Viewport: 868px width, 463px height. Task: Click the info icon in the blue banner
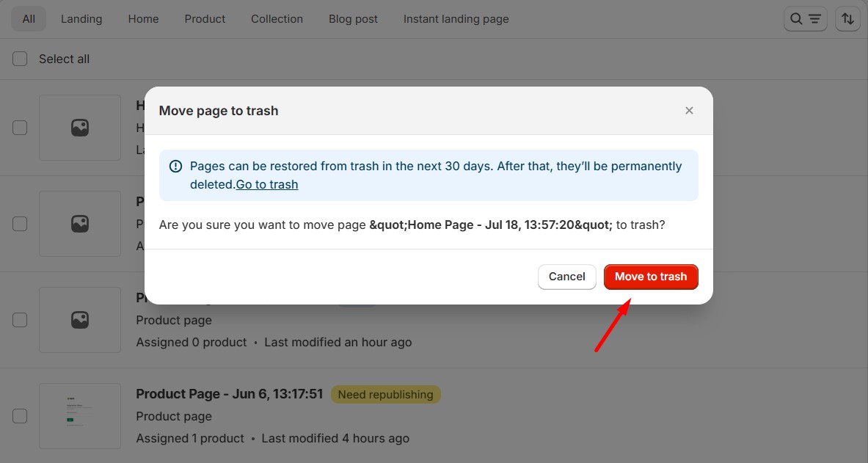point(175,167)
